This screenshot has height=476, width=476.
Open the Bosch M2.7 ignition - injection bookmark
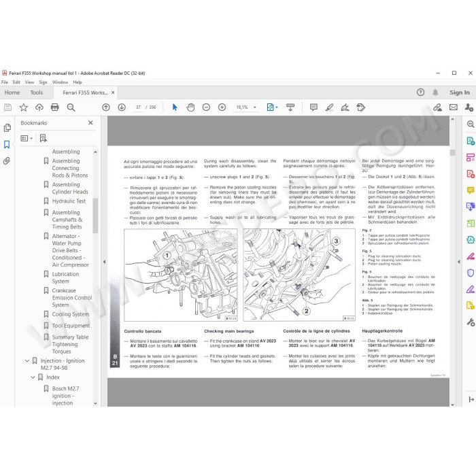[x=65, y=396]
